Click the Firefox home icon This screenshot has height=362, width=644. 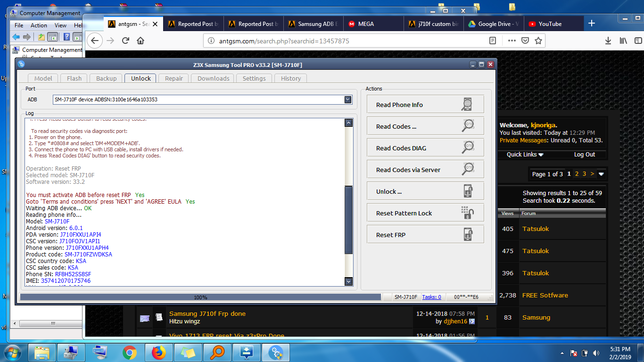tap(140, 41)
